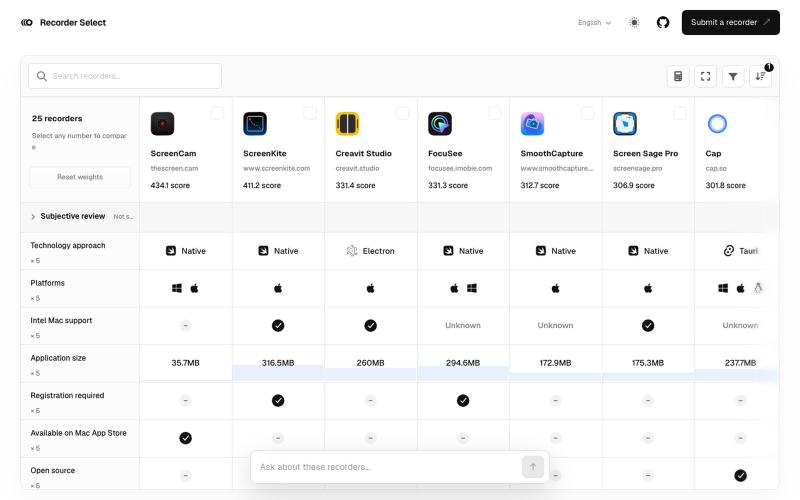
Task: Select the SmoothCapture compare checkbox
Action: point(587,113)
